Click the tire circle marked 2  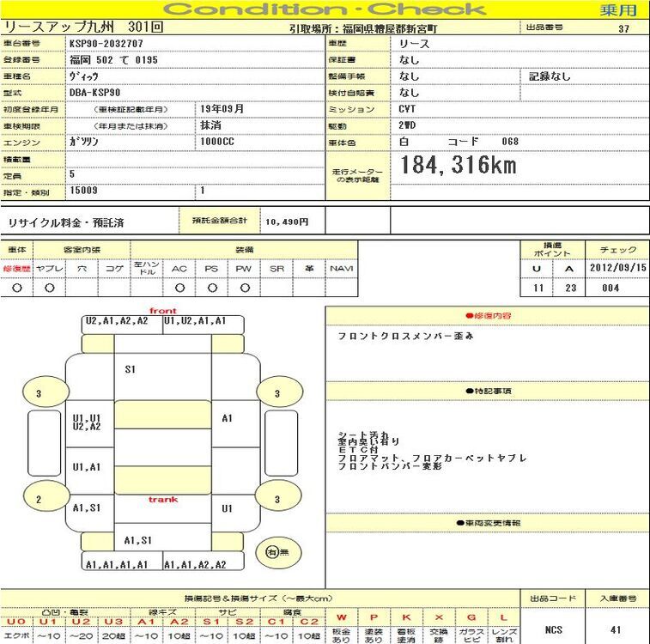coord(46,496)
